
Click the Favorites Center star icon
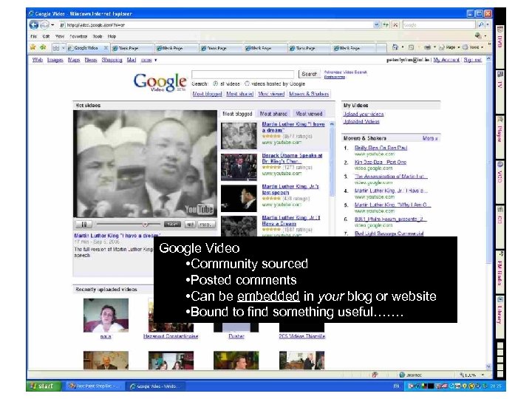point(33,47)
